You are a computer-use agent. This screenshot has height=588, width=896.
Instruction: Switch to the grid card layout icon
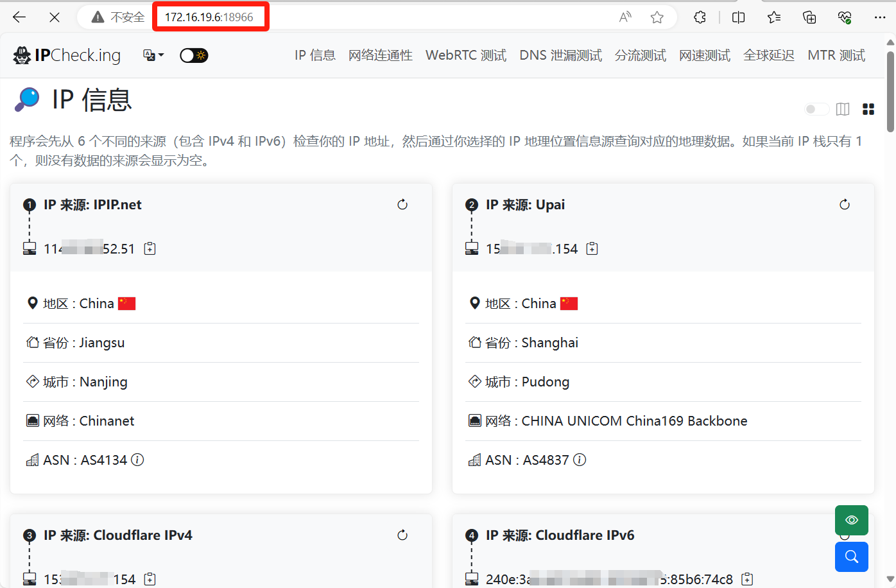(868, 109)
